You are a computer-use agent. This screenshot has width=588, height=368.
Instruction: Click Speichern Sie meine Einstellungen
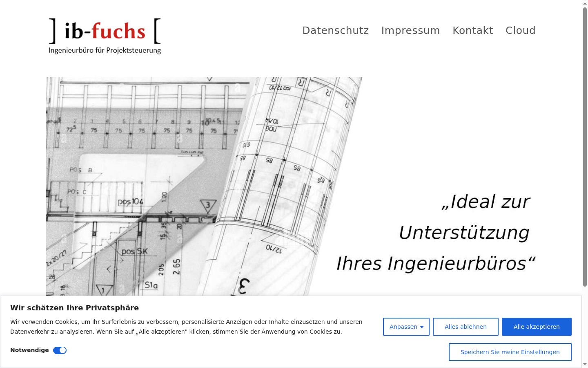[510, 352]
